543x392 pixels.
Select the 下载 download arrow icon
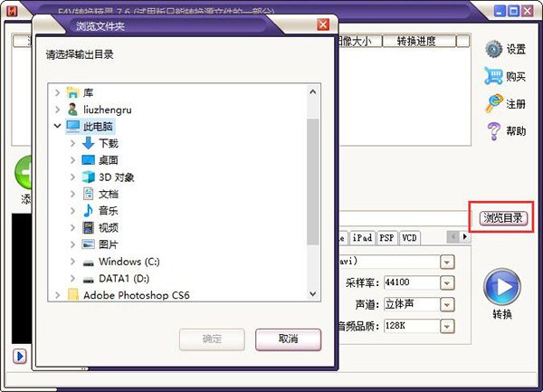click(89, 143)
